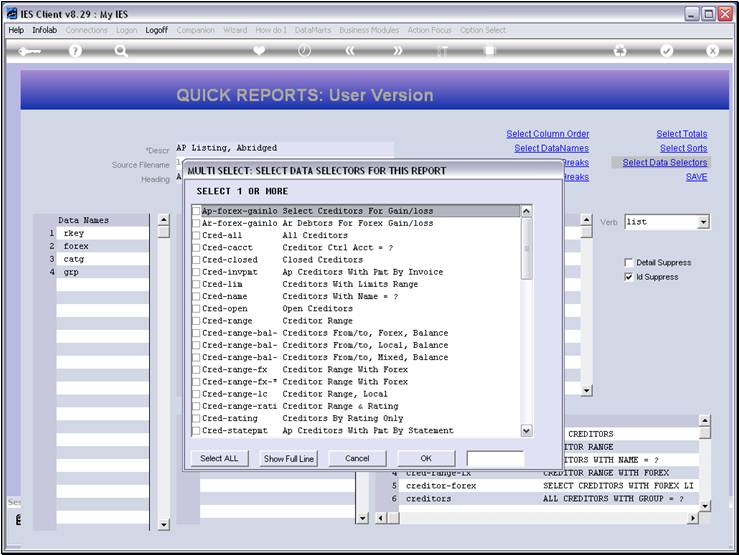Check the Cred-closed Closed Creditors box

pos(196,260)
